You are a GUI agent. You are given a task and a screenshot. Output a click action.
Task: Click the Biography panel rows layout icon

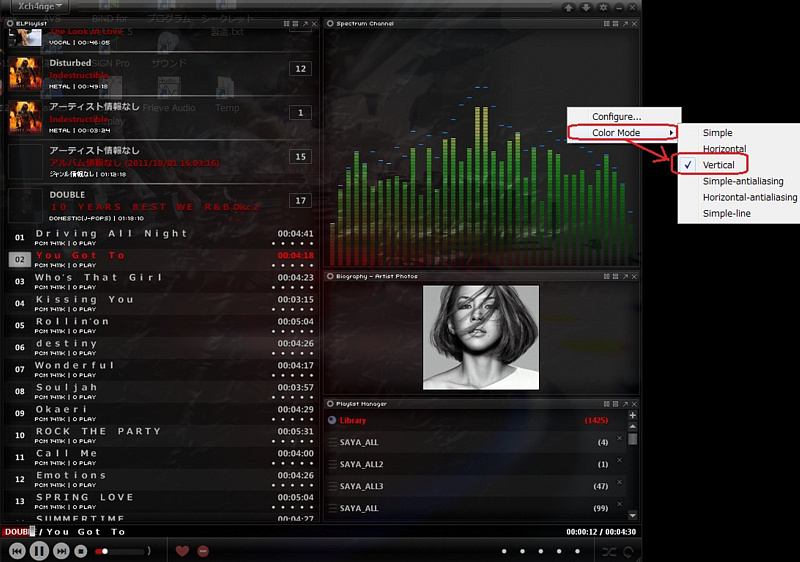pos(615,276)
